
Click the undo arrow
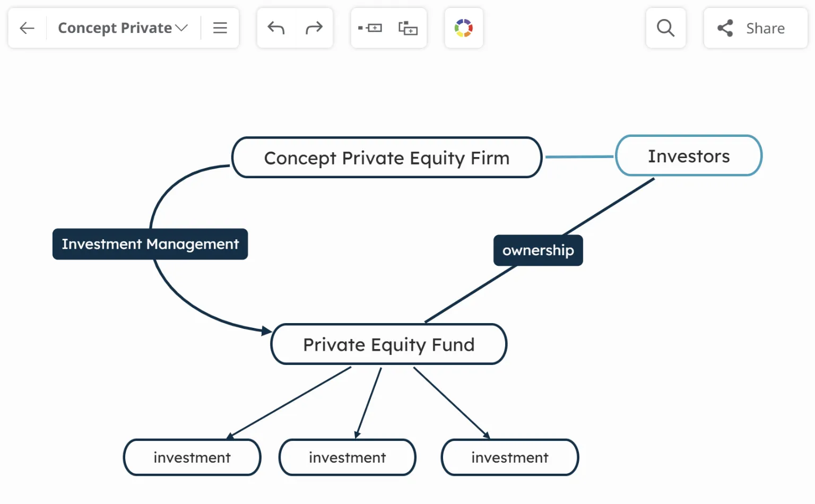(276, 28)
